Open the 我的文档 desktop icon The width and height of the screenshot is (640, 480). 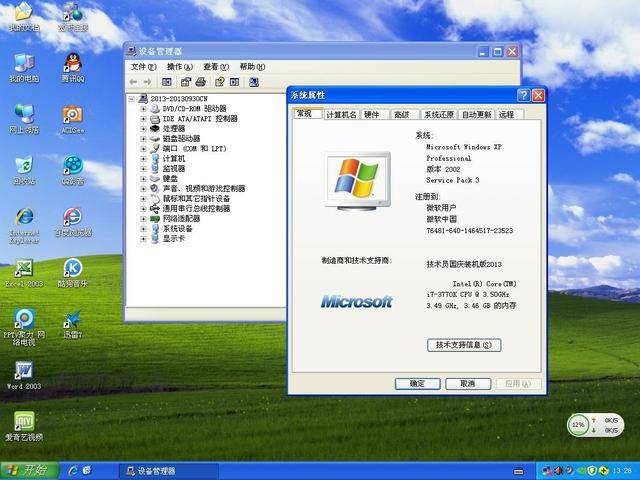tap(24, 16)
